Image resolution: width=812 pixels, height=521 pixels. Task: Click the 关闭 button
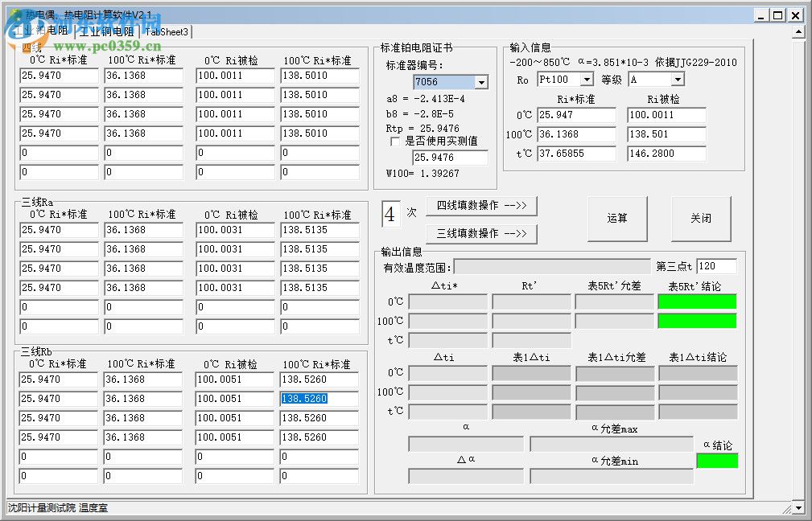click(701, 218)
